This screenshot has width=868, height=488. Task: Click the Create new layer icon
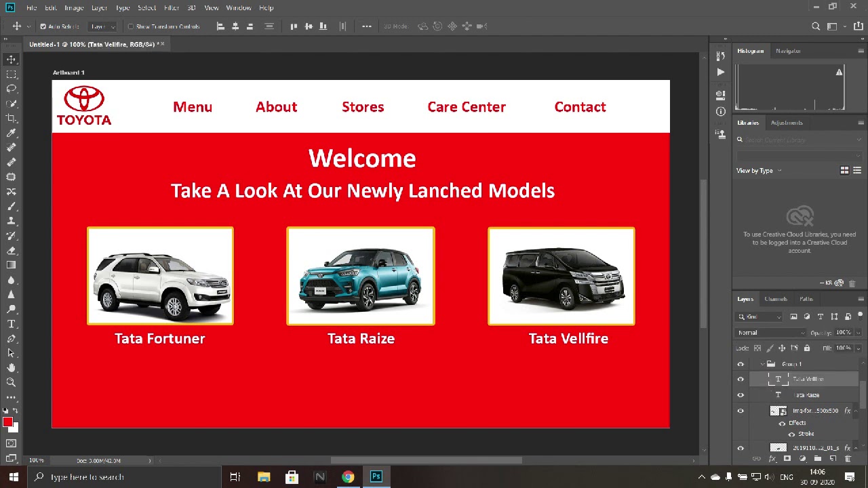click(833, 459)
